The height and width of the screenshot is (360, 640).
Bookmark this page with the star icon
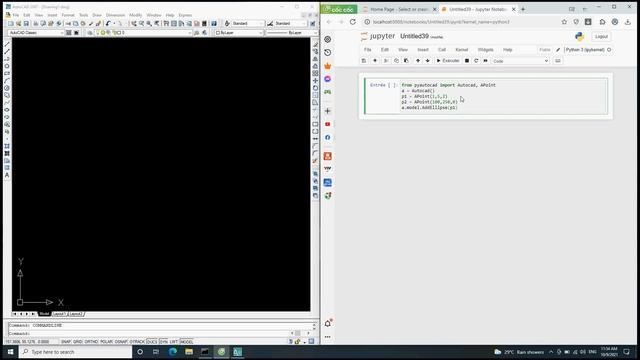tap(564, 22)
